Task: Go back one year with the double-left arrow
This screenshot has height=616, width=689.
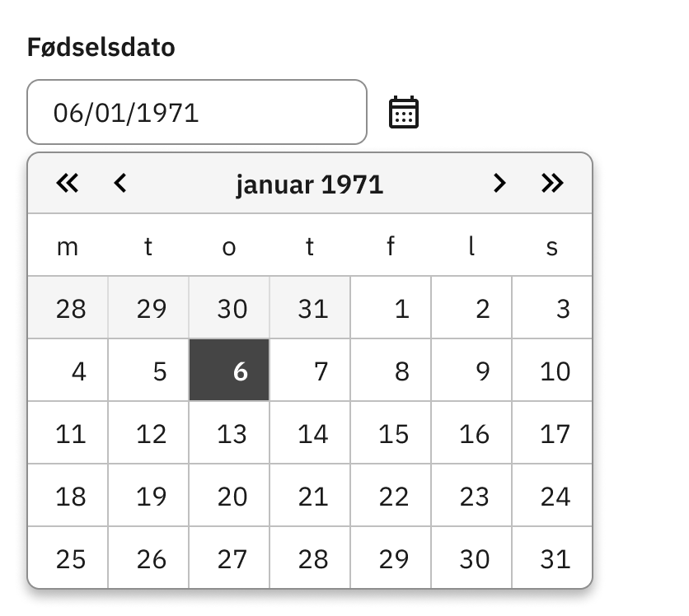Action: 68,183
